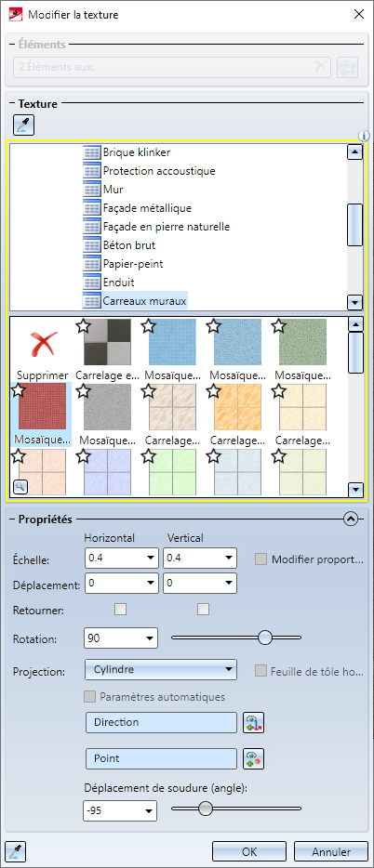The image size is (374, 868).
Task: Click scroll up arrow in texture gallery
Action: pos(355,323)
